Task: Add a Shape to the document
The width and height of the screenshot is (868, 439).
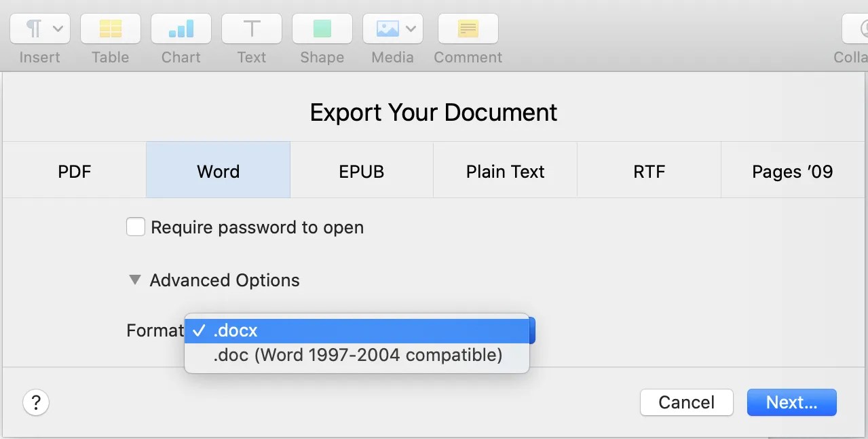Action: click(x=322, y=28)
